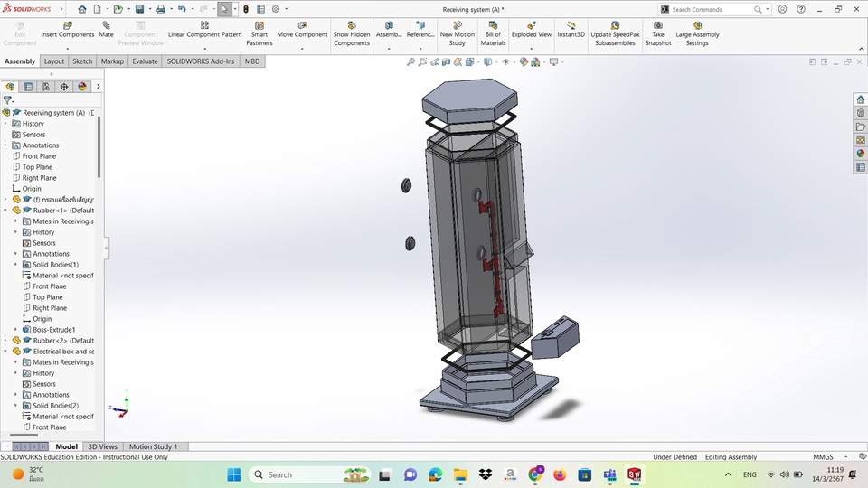Click Show Hidden Components
This screenshot has height=488, width=868.
pos(352,33)
